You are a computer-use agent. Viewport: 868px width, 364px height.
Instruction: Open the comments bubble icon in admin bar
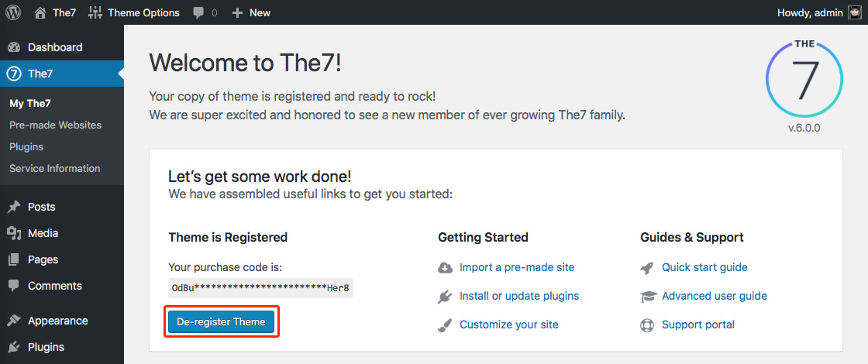click(199, 12)
